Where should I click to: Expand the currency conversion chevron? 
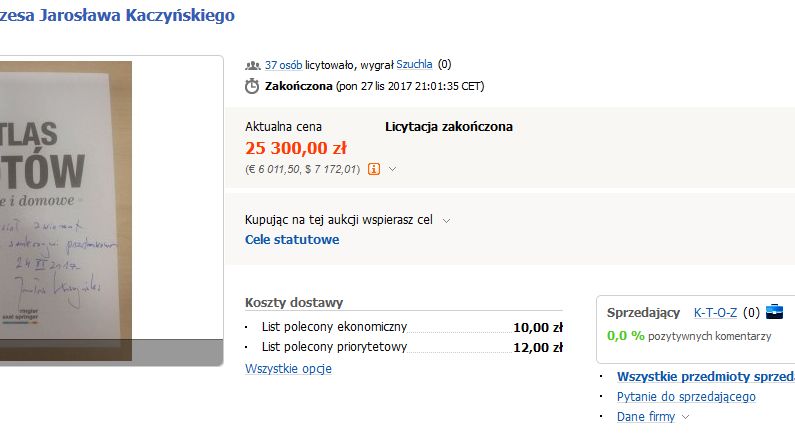coord(393,169)
